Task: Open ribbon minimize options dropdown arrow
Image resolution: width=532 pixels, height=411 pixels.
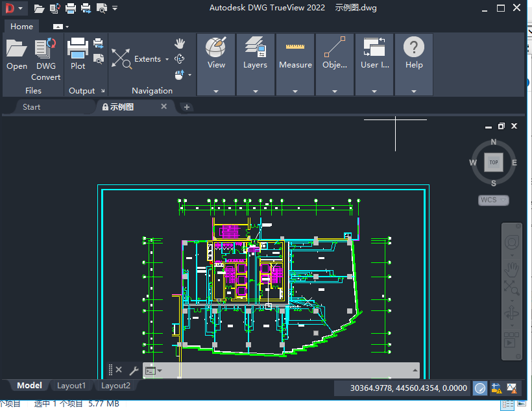Action: pyautogui.click(x=67, y=27)
